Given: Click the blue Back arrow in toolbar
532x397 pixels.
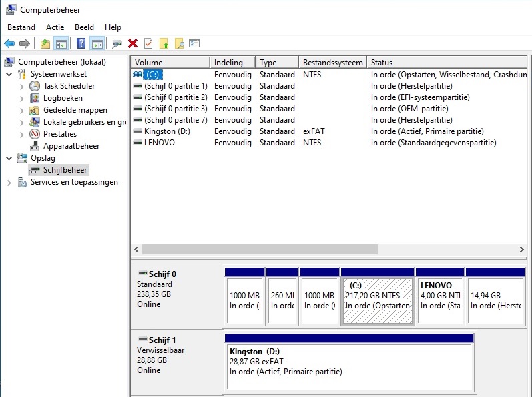Looking at the screenshot, I should tap(9, 44).
